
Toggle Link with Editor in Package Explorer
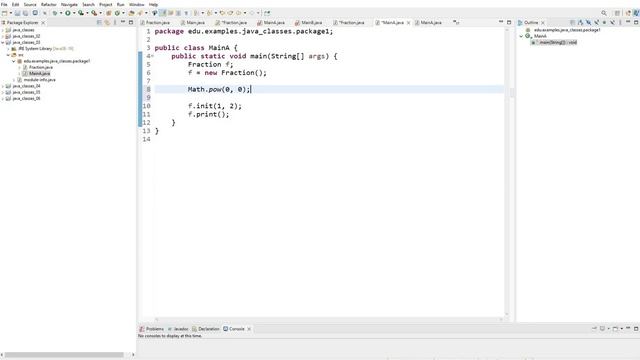[x=107, y=22]
